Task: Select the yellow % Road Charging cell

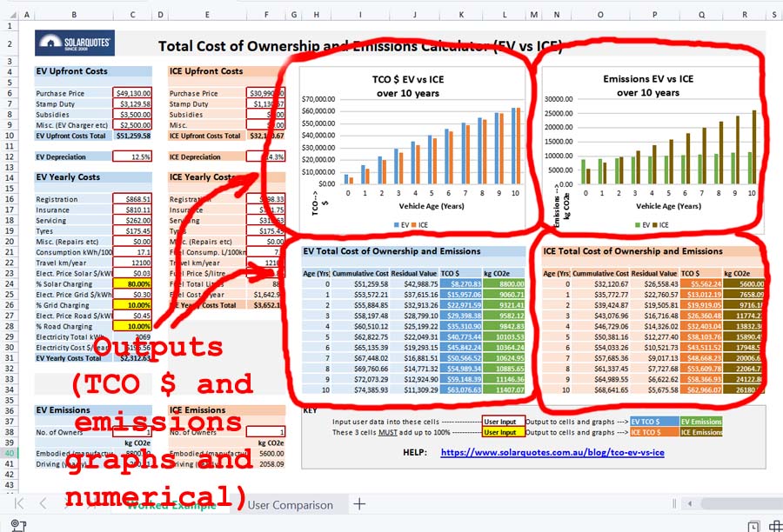Action: point(132,326)
